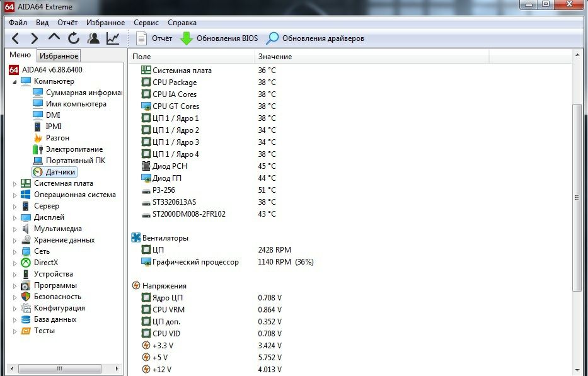Click the up-level arrow toolbar icon
The width and height of the screenshot is (588, 376).
[x=54, y=38]
